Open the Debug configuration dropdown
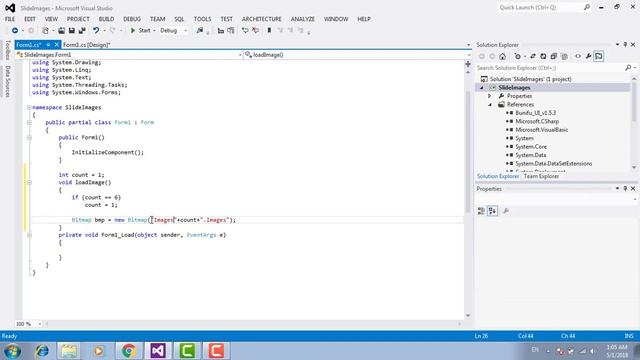The width and height of the screenshot is (640, 360). point(174,31)
